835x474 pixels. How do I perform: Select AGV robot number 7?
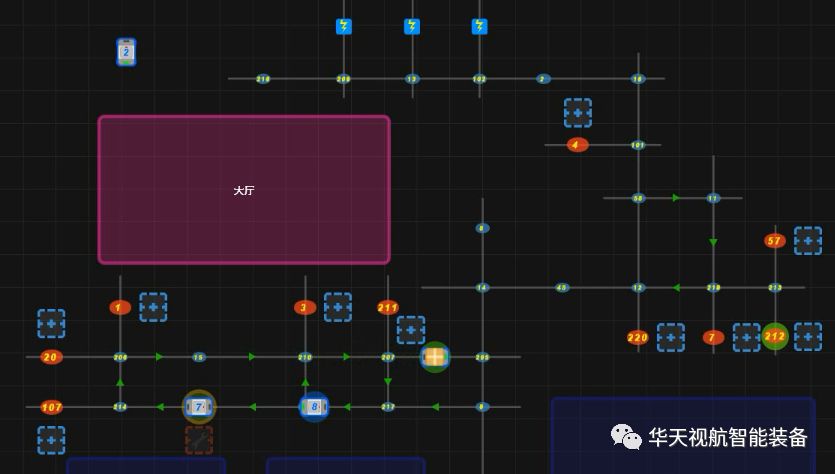coord(199,407)
